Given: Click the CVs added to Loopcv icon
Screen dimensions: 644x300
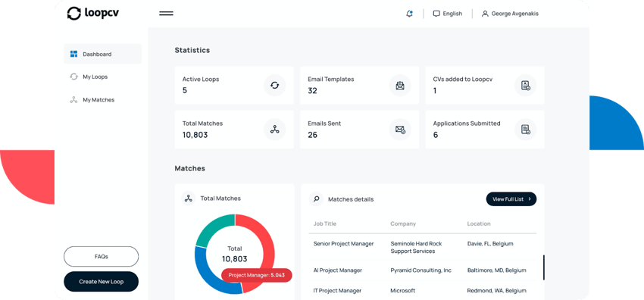Looking at the screenshot, I should click(525, 86).
